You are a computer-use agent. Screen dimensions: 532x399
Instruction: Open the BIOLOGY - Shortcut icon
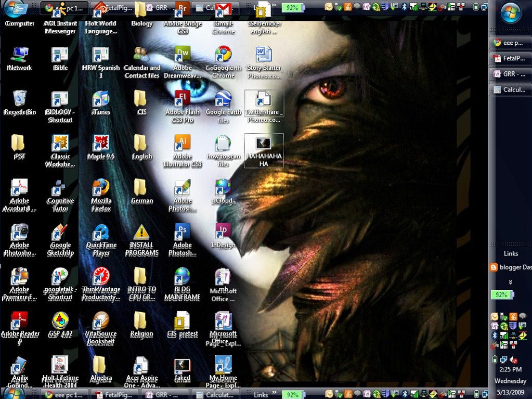click(60, 106)
